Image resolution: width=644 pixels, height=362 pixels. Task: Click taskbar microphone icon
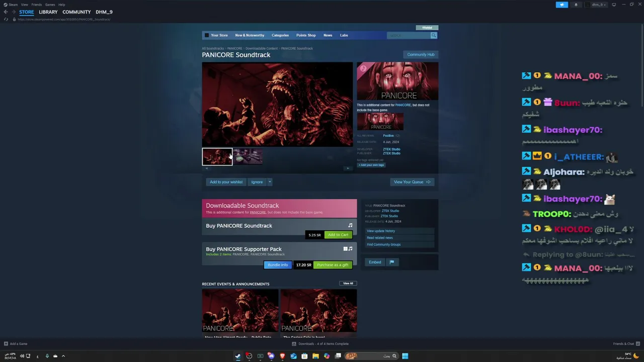click(47, 356)
